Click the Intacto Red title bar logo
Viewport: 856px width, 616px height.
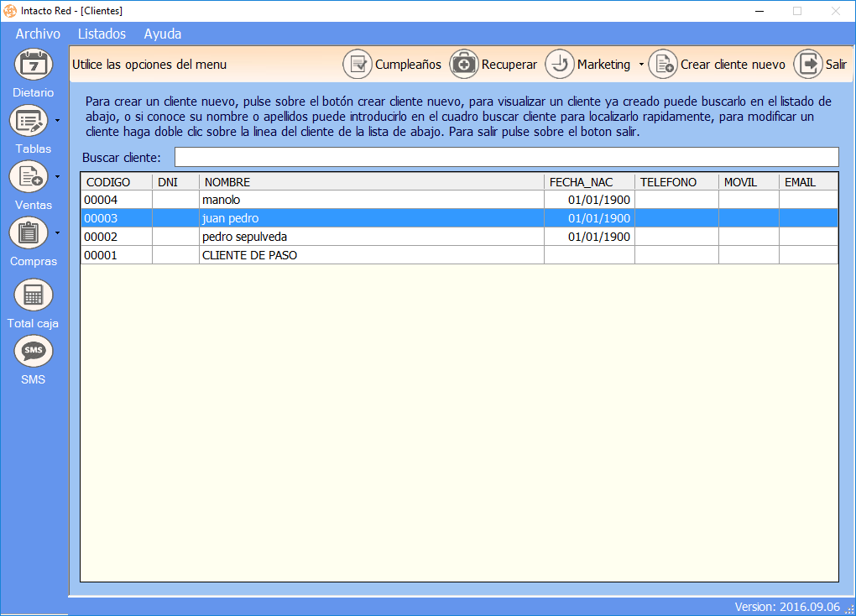coord(10,10)
